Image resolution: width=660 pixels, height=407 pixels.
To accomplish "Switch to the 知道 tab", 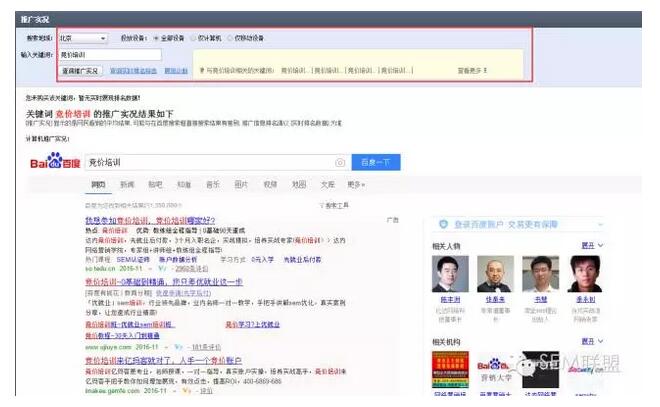I will click(184, 184).
